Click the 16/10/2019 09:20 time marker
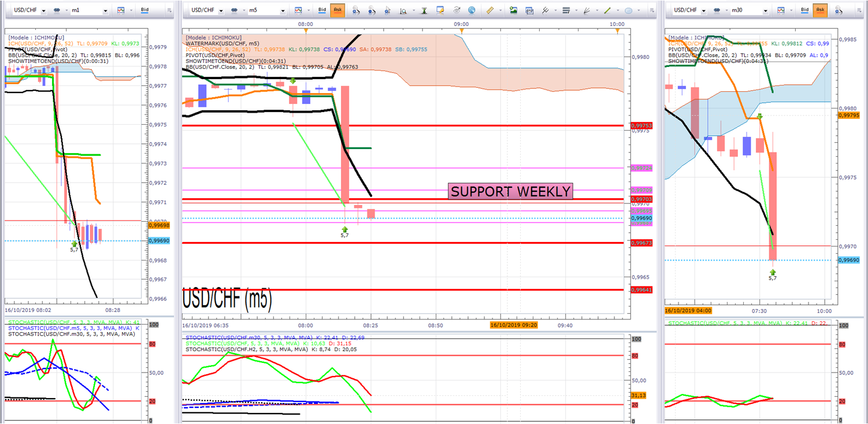The image size is (868, 424). click(514, 325)
